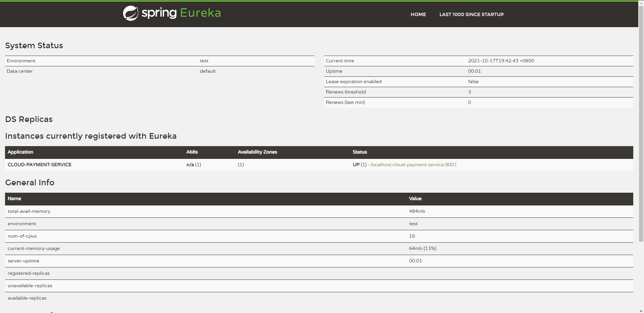This screenshot has width=644, height=313.
Task: Click the Uptime label in System Status
Action: click(x=334, y=71)
